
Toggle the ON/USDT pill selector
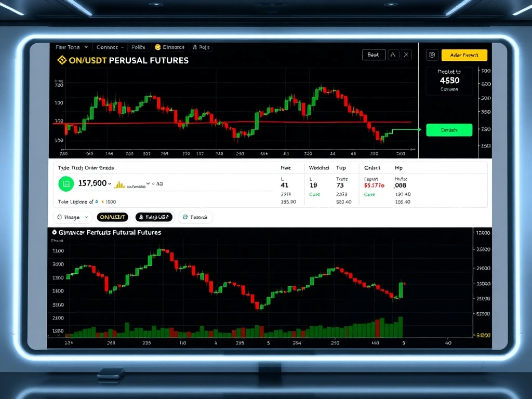[x=112, y=217]
